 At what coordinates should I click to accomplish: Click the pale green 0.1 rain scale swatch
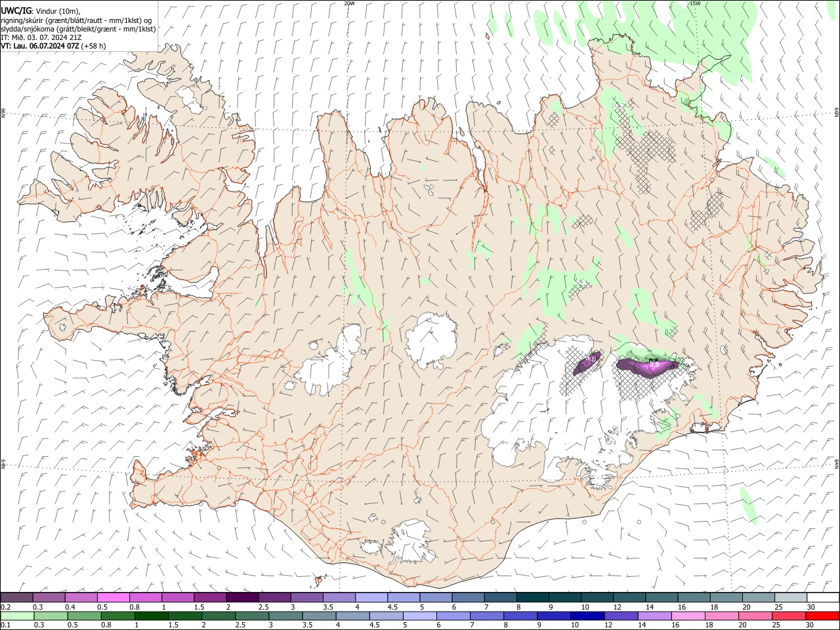(17, 616)
